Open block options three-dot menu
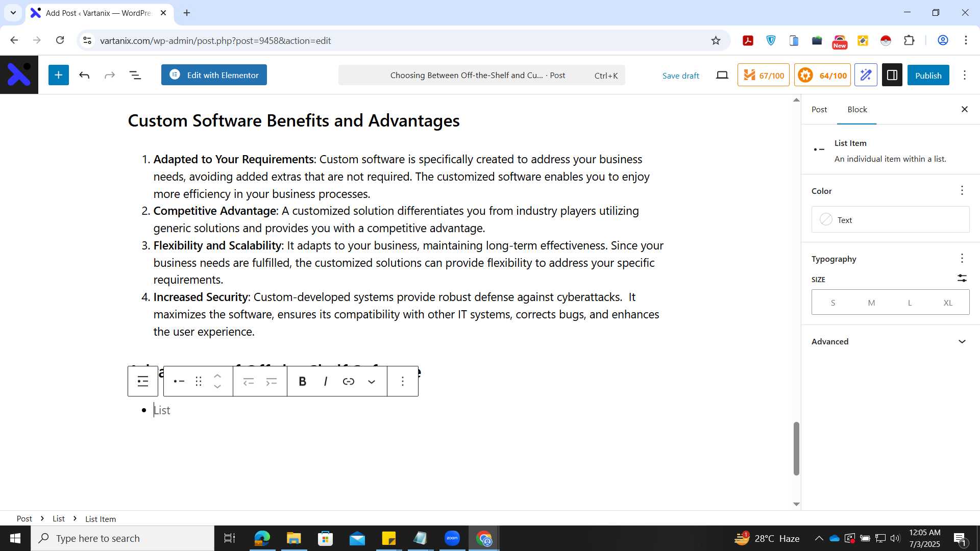 click(x=403, y=381)
